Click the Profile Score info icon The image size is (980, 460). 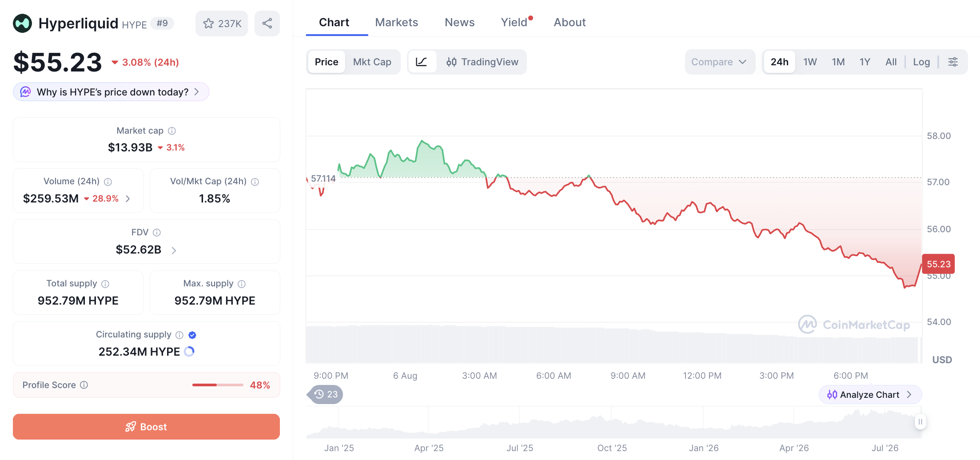[84, 385]
